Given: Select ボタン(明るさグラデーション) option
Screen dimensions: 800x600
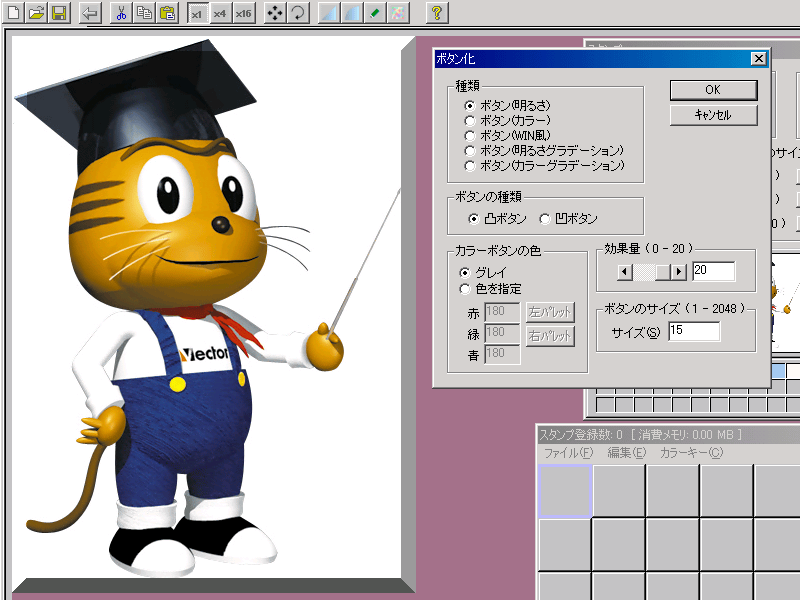Looking at the screenshot, I should click(x=544, y=151).
